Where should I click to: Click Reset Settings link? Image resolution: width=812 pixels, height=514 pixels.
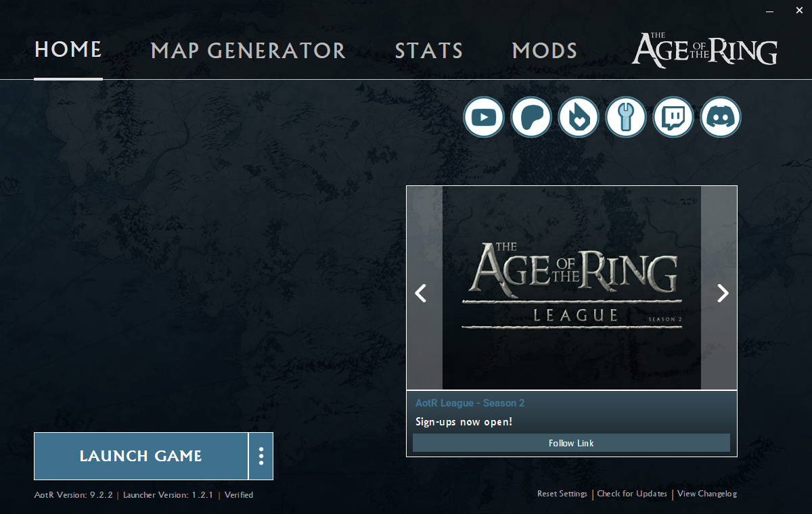click(562, 494)
